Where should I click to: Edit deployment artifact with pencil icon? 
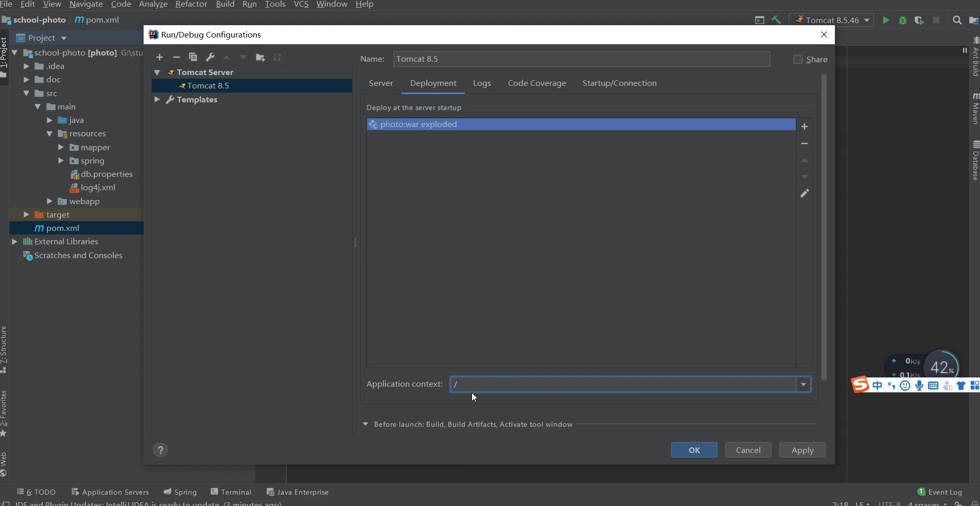tap(804, 193)
